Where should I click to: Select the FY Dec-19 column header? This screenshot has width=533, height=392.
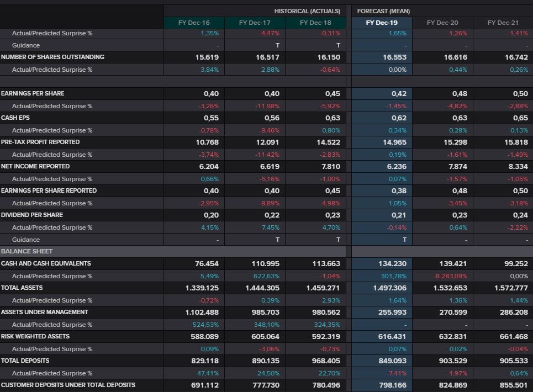[382, 23]
